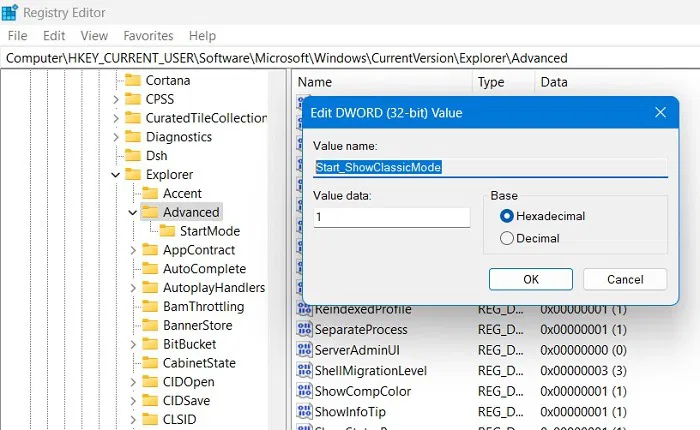Cancel the Edit DWORD dialog
Image resolution: width=700 pixels, height=430 pixels.
(625, 279)
